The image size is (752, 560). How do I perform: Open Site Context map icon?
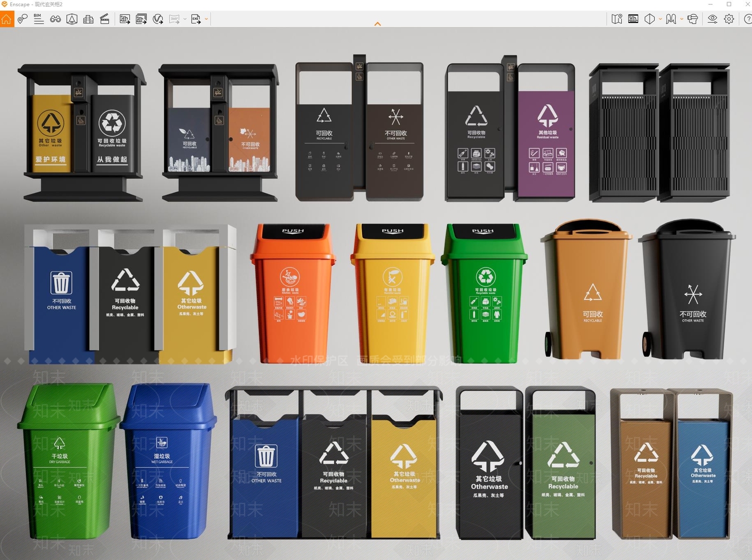72,19
